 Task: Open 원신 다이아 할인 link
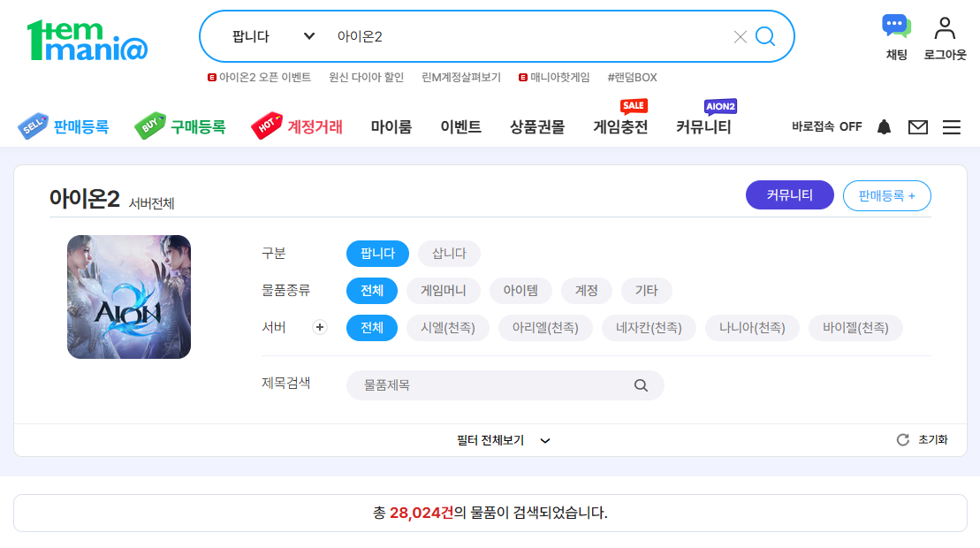[366, 78]
